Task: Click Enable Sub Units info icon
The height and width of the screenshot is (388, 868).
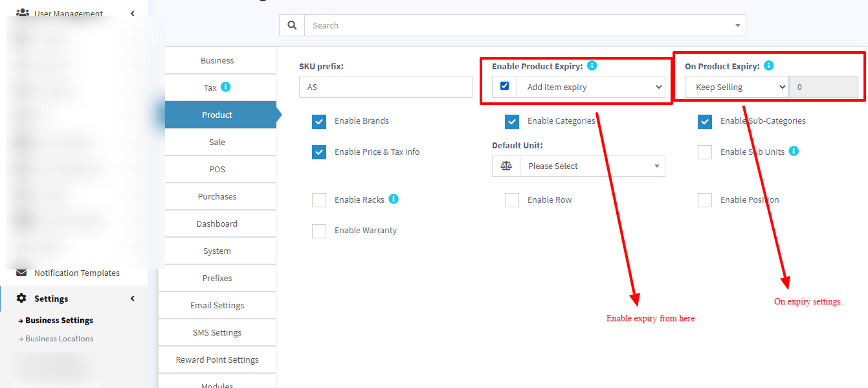Action: pos(794,151)
